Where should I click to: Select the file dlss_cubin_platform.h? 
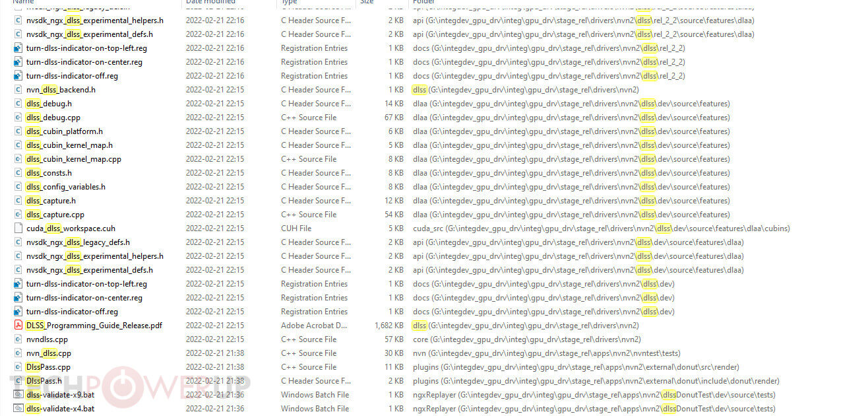[x=64, y=131]
